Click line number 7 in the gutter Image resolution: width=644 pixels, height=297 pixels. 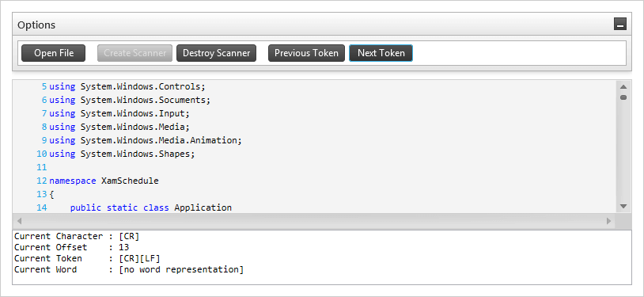(44, 113)
